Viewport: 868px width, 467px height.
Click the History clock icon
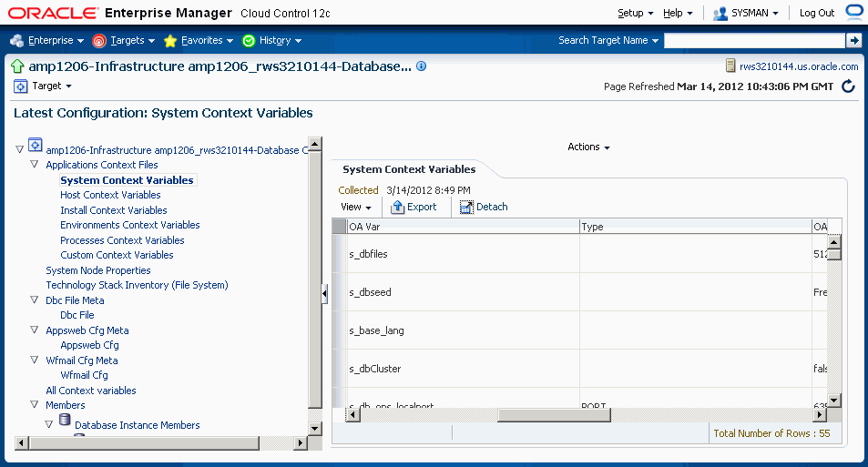tap(249, 40)
